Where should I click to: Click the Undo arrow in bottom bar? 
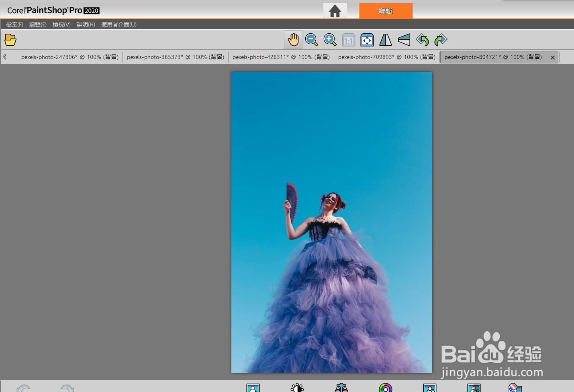pyautogui.click(x=24, y=388)
